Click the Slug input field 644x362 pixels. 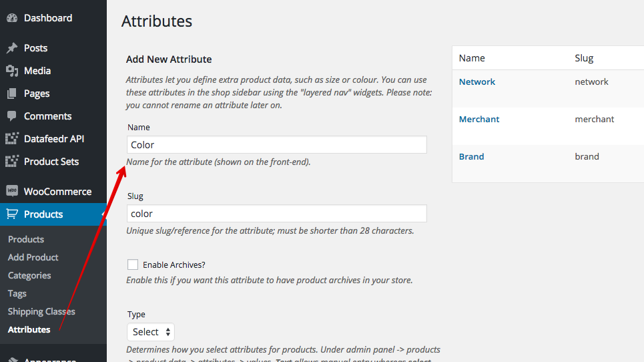click(277, 213)
